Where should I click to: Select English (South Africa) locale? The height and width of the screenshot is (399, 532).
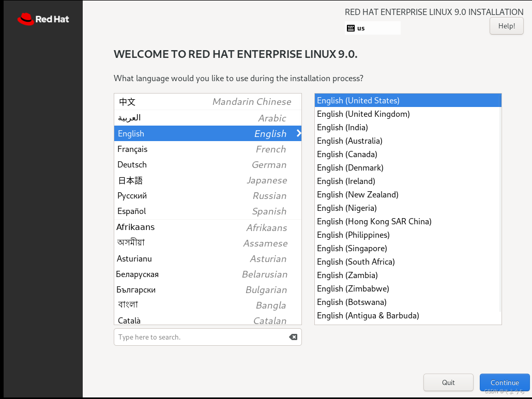(408, 262)
